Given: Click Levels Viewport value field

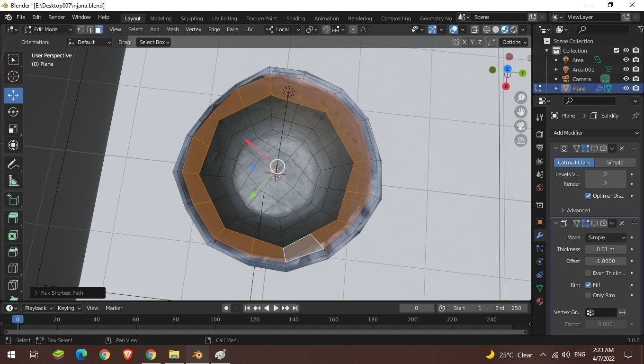Looking at the screenshot, I should tap(606, 174).
